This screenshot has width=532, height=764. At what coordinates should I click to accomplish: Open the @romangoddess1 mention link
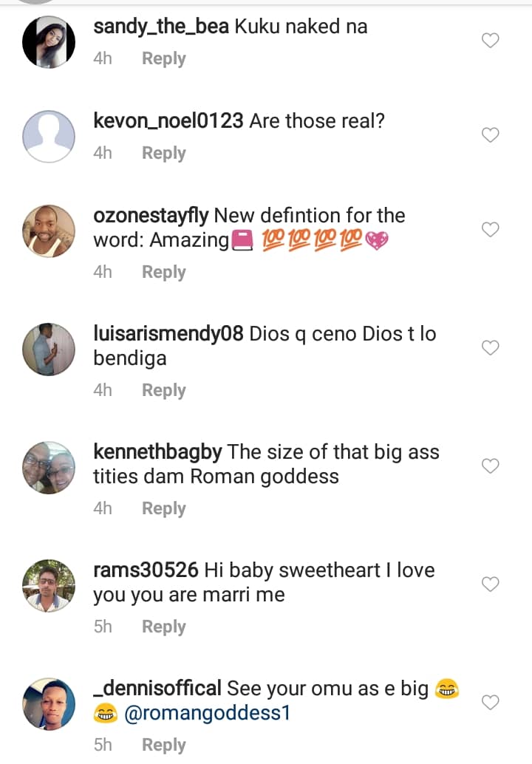tap(208, 714)
